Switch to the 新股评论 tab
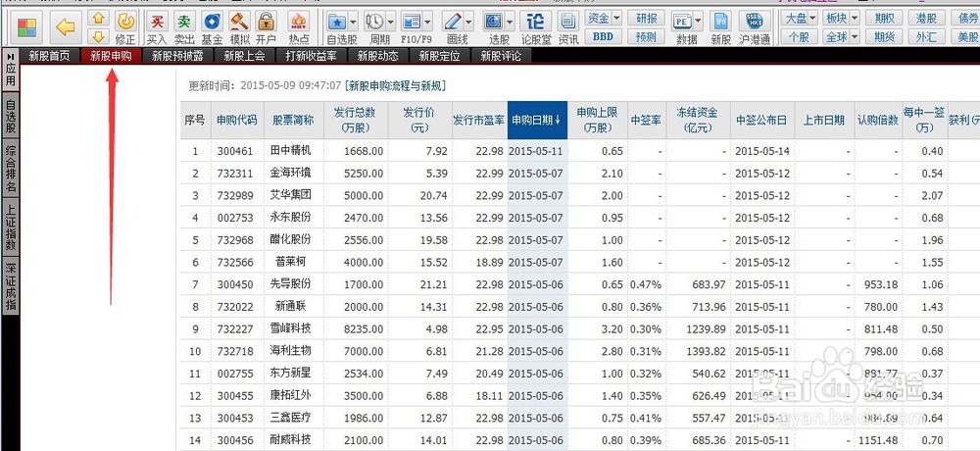The width and height of the screenshot is (980, 451). point(501,56)
